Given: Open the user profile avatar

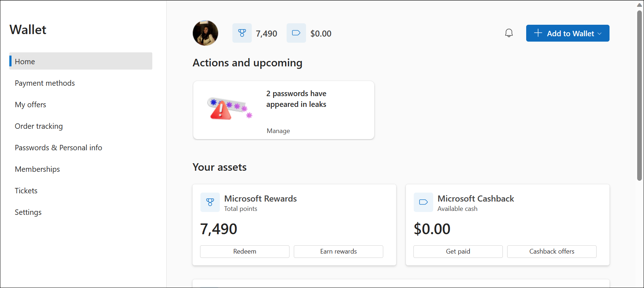Looking at the screenshot, I should point(205,33).
